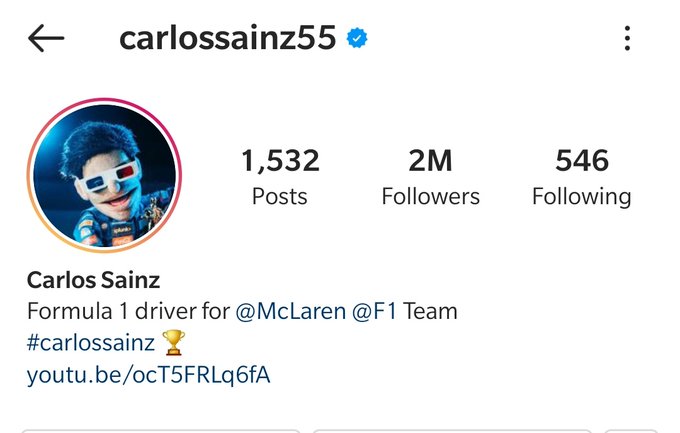Open the @F1 mention link
This screenshot has width=680, height=433.
[374, 312]
